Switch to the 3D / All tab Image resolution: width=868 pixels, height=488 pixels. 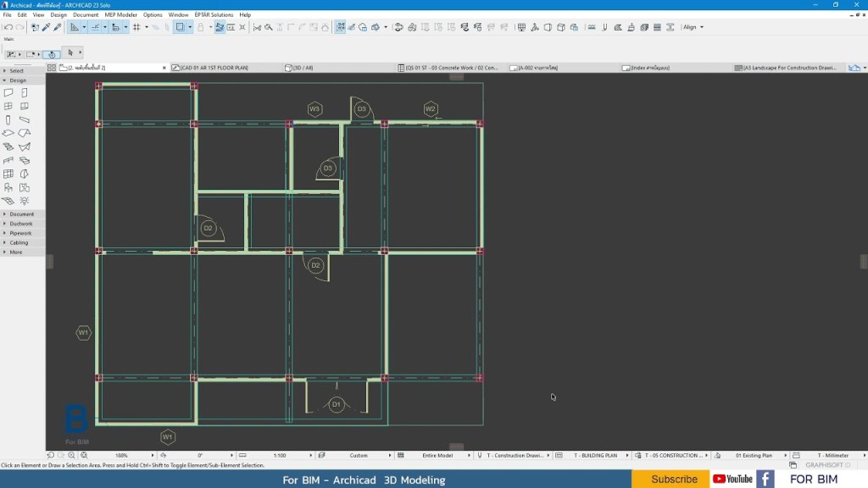point(301,66)
